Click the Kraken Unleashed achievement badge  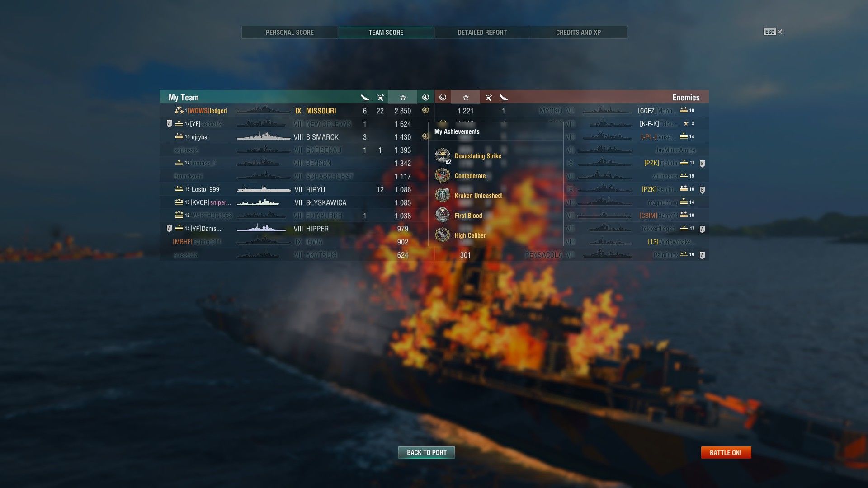point(443,195)
